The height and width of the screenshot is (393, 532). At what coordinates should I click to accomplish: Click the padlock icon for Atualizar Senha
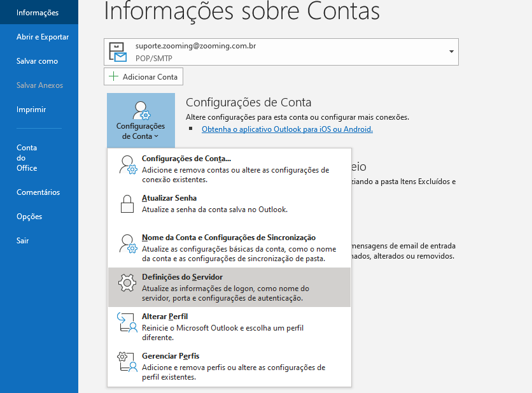click(127, 204)
